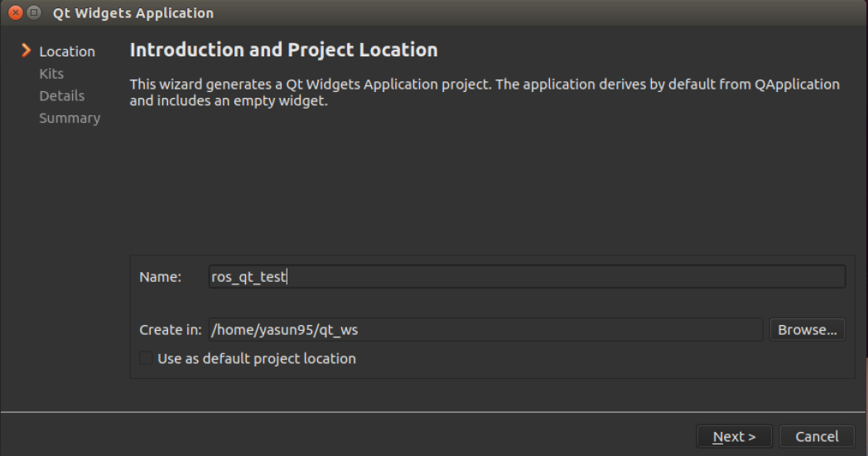Screen dimensions: 868x456
Task: Click the gray maximize button in the title bar
Action: tap(34, 12)
